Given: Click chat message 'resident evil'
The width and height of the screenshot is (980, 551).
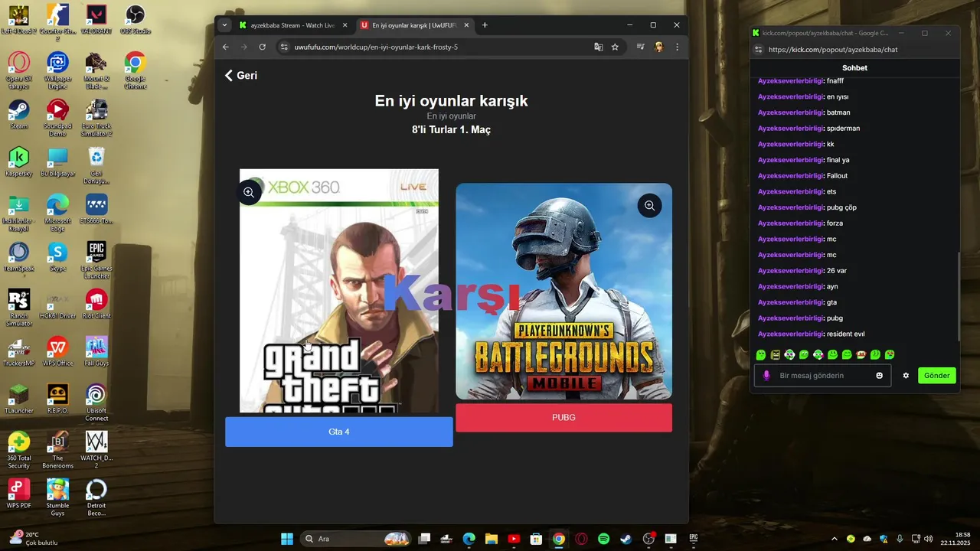Looking at the screenshot, I should [x=846, y=334].
